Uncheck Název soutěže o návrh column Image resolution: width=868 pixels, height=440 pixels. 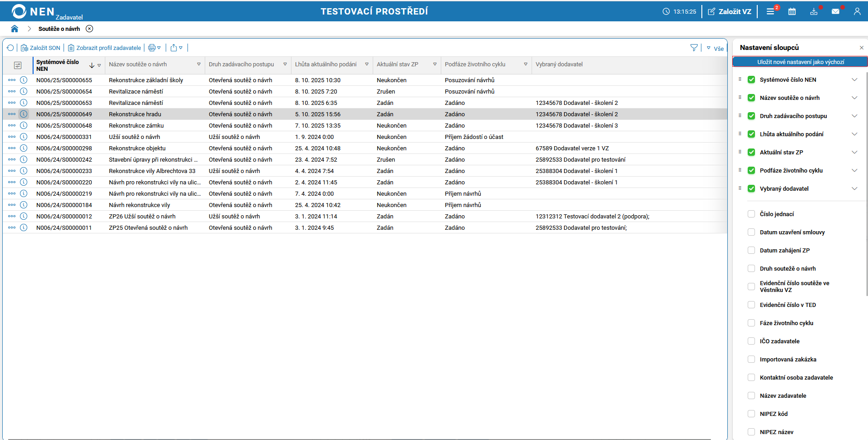[751, 98]
